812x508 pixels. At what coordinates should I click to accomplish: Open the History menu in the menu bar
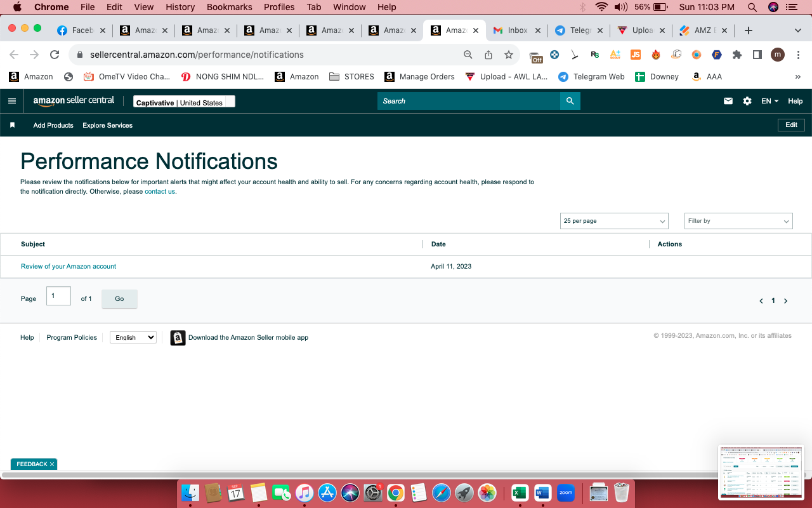[x=180, y=7]
